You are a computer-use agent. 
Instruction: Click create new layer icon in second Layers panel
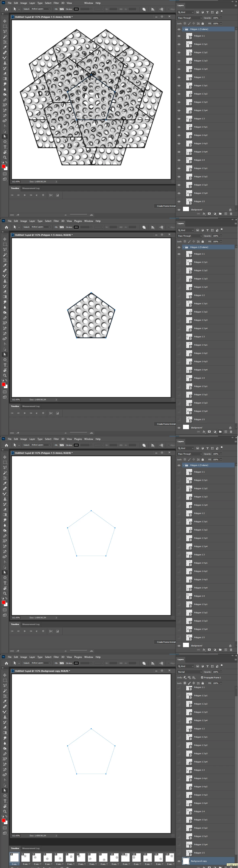coord(225,432)
